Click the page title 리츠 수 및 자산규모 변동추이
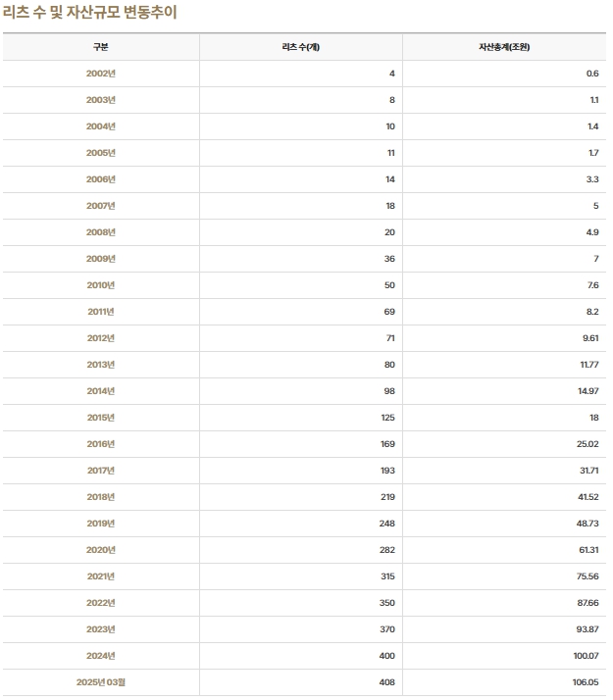 (89, 12)
